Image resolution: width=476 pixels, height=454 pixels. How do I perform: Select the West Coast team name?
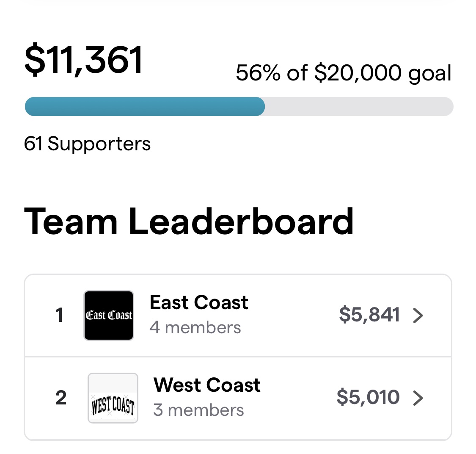(207, 385)
